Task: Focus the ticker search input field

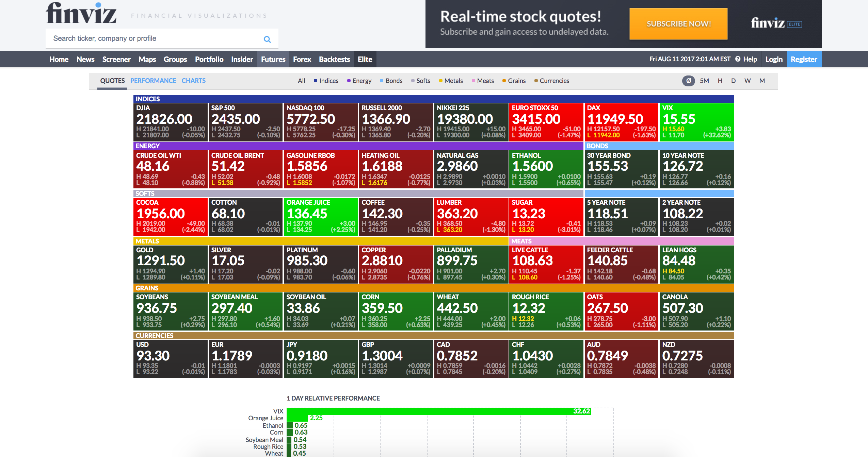Action: (x=153, y=38)
